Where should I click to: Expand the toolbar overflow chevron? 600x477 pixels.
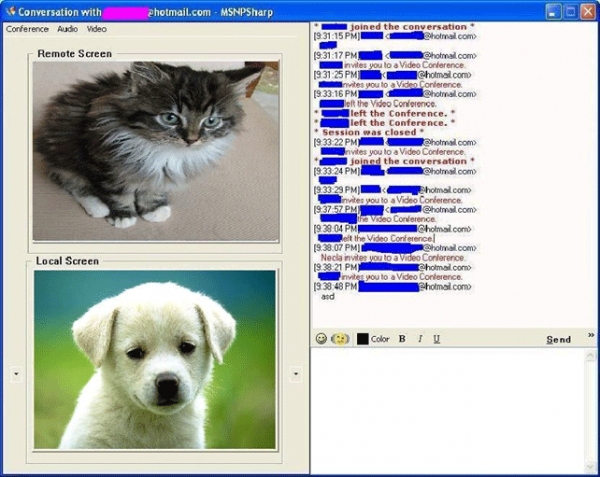click(591, 335)
